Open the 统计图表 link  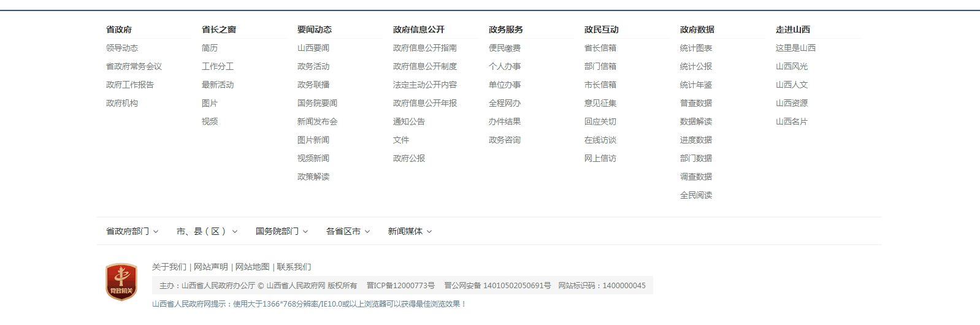pos(696,48)
